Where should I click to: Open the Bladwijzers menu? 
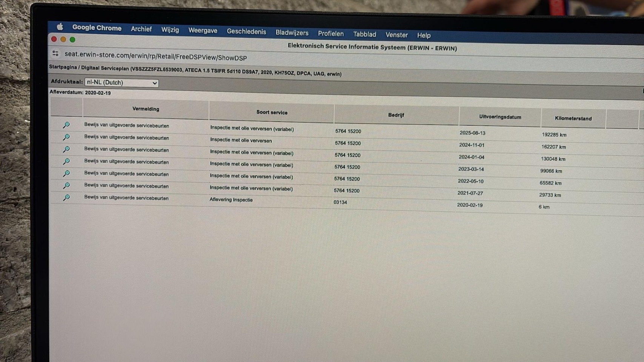(292, 33)
